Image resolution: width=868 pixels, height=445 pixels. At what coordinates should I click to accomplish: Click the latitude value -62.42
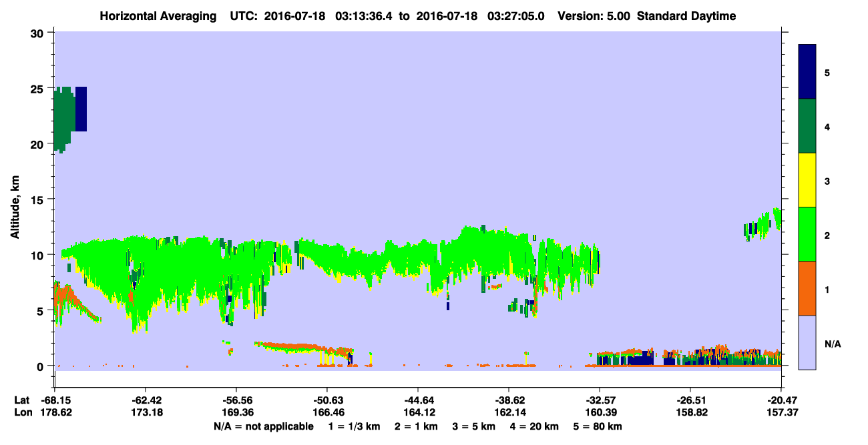(145, 400)
